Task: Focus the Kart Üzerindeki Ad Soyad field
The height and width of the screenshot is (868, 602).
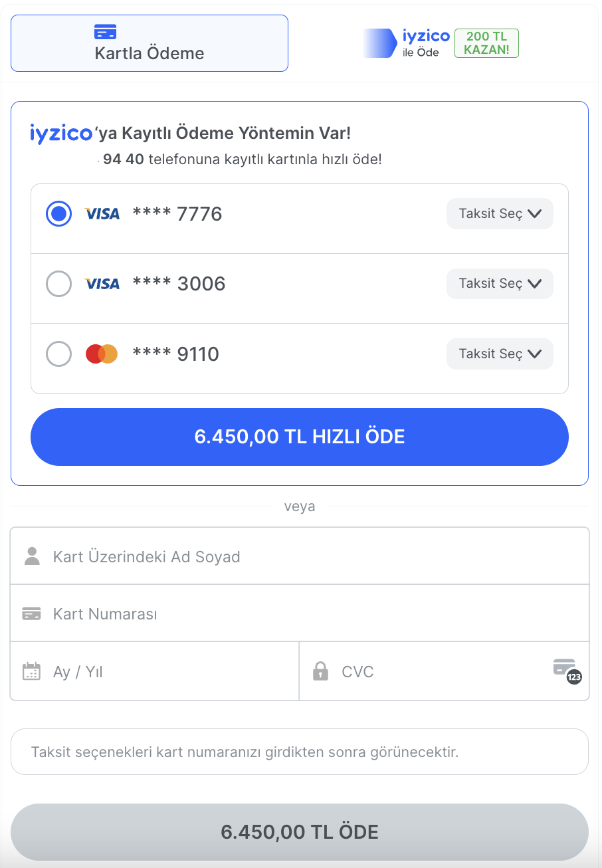Action: pyautogui.click(x=299, y=556)
